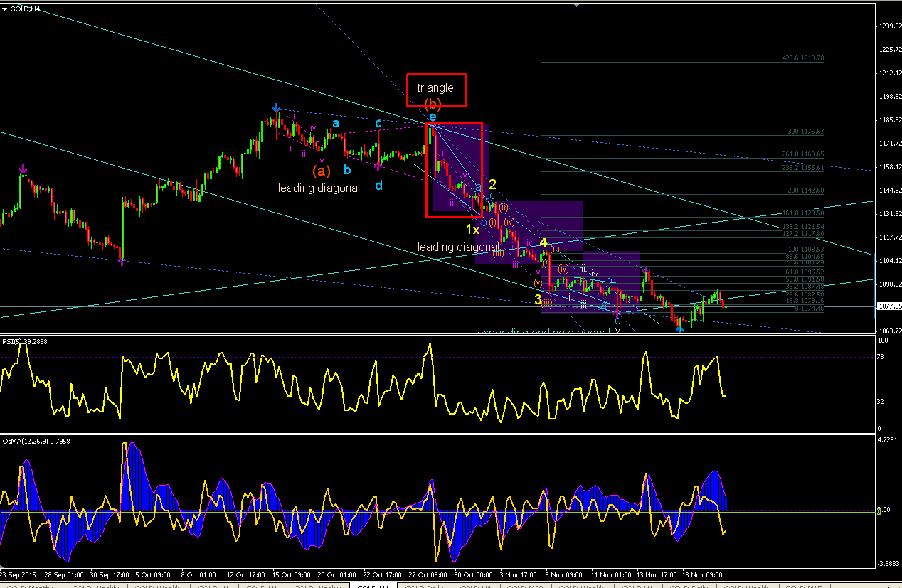Click 'leading diagonal' text below (a) label
902x588 pixels.
coord(319,188)
